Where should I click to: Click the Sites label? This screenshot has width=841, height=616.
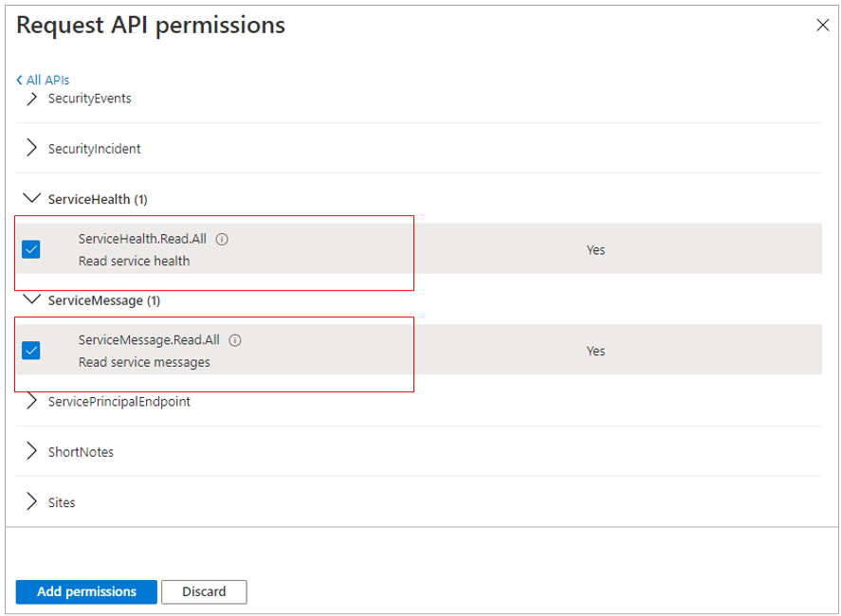pos(61,503)
